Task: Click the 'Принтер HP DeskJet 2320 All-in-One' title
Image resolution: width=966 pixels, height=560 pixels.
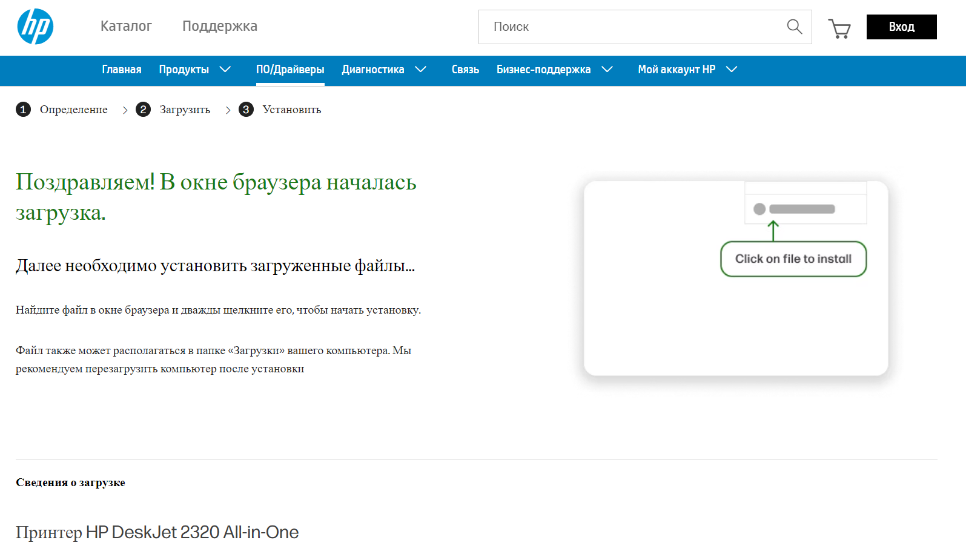Action: tap(157, 532)
